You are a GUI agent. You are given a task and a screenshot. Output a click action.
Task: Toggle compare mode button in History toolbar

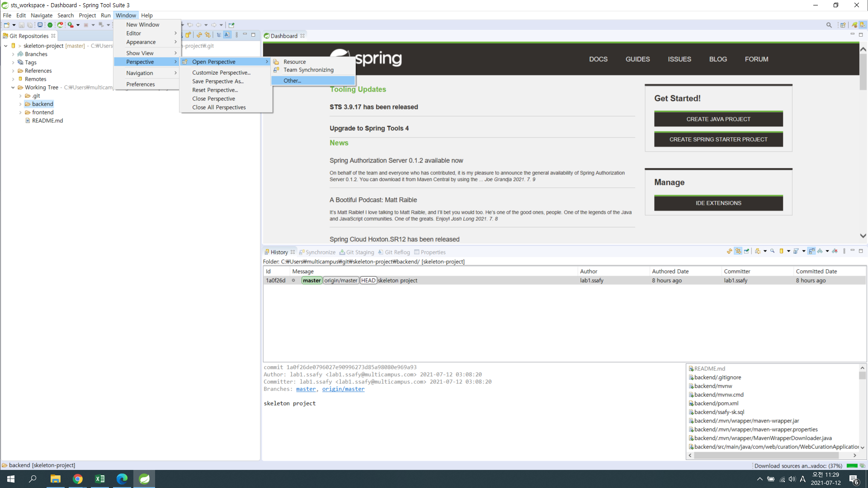pos(811,251)
